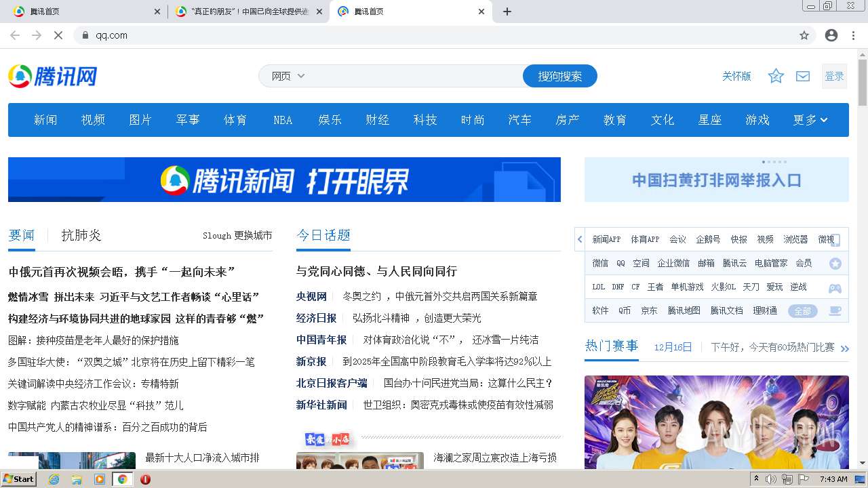Screen dimensions: 868x488
Task: Click the Tencent penguin logo
Action: [x=52, y=76]
